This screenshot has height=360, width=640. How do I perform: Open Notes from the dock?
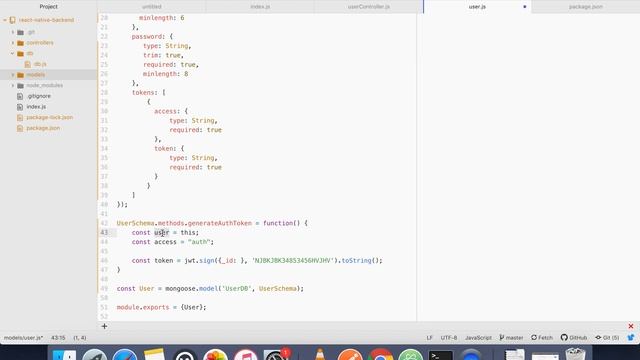154,354
